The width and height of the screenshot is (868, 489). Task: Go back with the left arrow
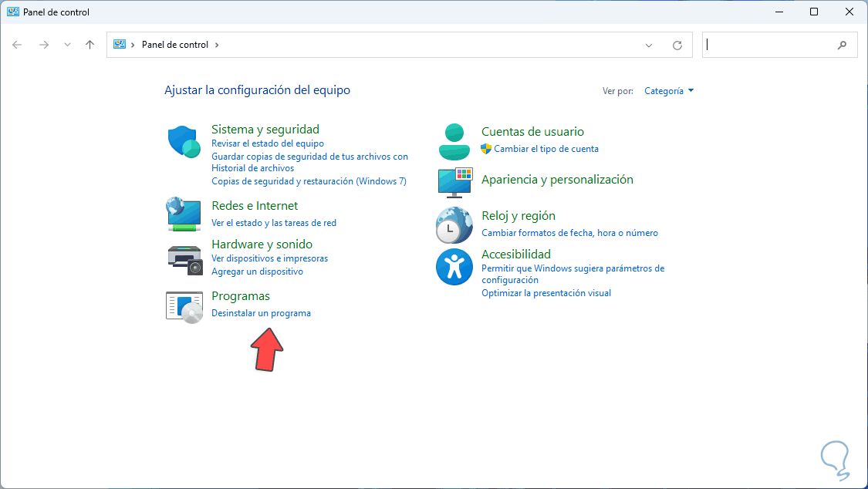17,45
